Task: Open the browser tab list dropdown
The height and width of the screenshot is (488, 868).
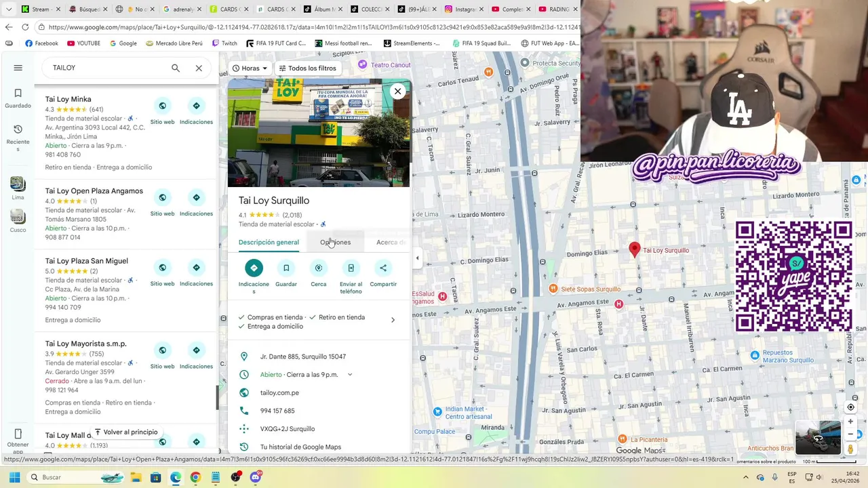Action: [x=8, y=9]
